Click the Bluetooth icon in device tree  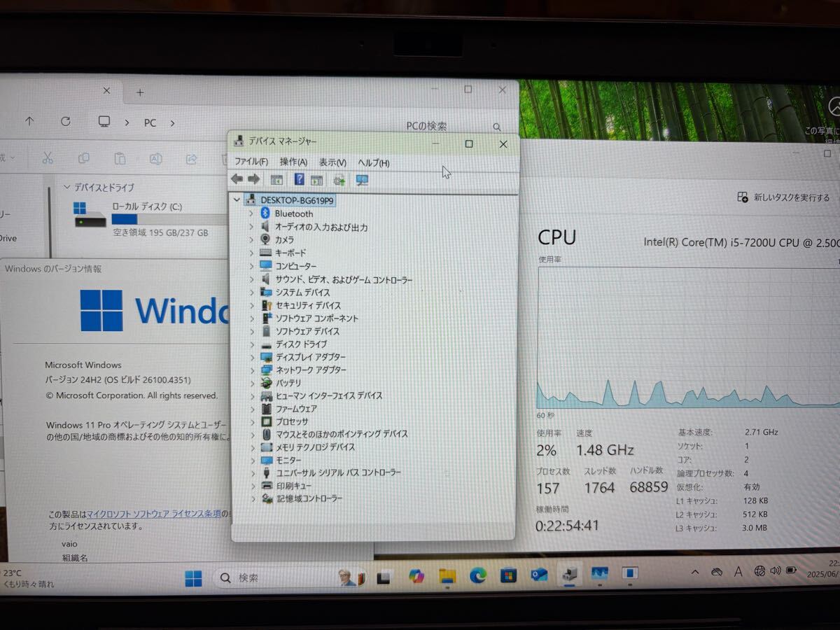click(265, 213)
